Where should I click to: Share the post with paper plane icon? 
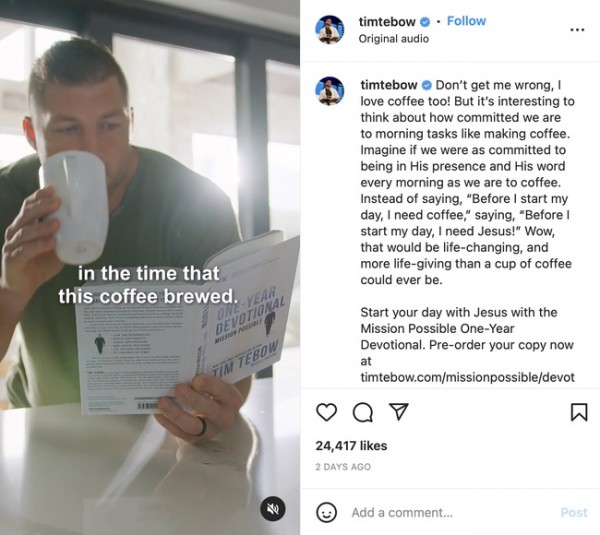(x=398, y=411)
